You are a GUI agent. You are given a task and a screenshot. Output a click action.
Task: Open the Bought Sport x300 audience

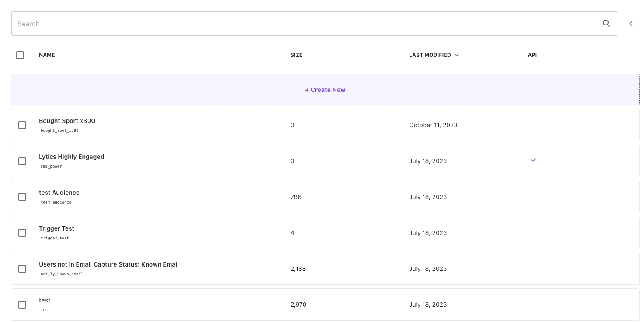[67, 121]
